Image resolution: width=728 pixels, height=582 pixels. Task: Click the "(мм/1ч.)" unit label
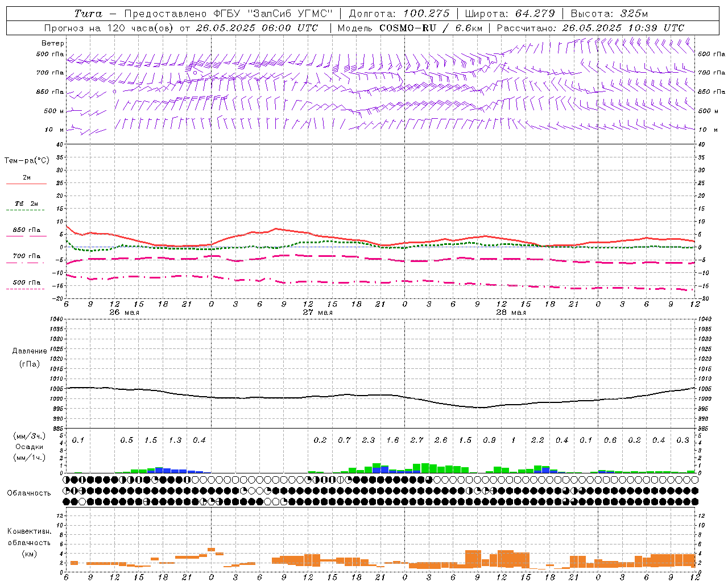[28, 457]
